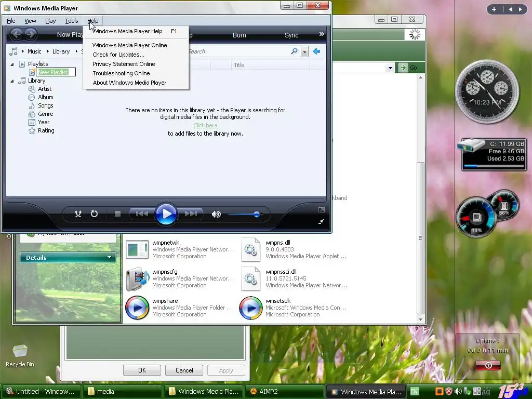The image size is (532, 399).
Task: Click the sidebar add gadget plus button
Action: pos(494,9)
